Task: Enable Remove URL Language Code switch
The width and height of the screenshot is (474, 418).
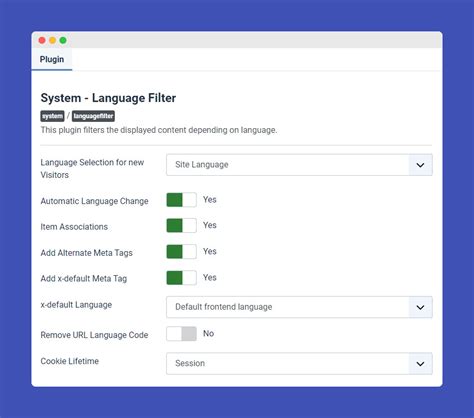Action: tap(181, 334)
